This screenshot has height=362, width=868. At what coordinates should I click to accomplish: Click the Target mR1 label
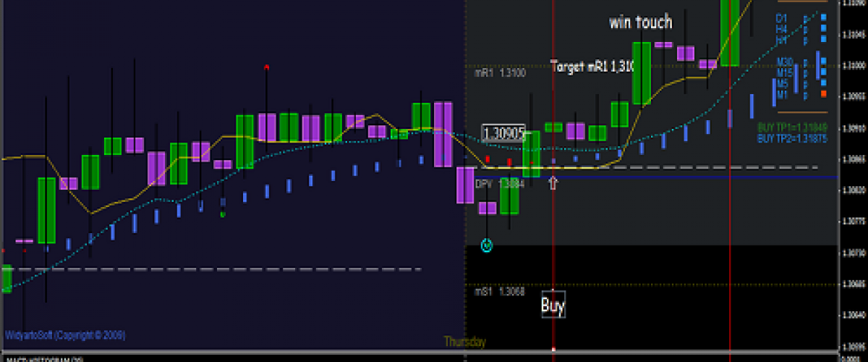pyautogui.click(x=592, y=66)
